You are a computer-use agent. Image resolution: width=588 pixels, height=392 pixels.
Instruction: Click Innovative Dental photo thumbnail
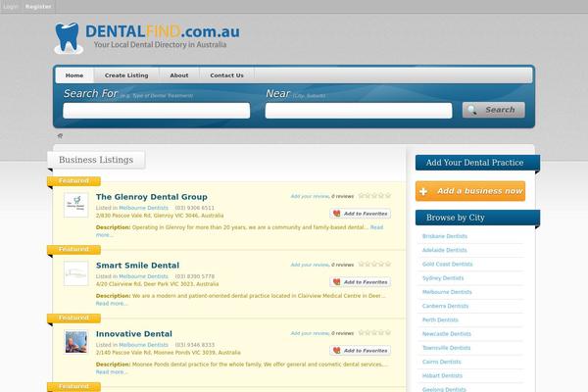click(x=76, y=342)
